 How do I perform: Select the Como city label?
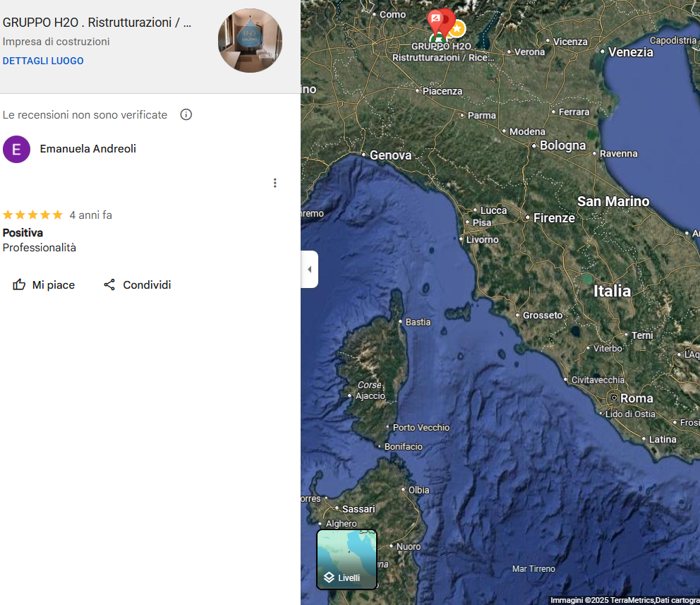(392, 15)
